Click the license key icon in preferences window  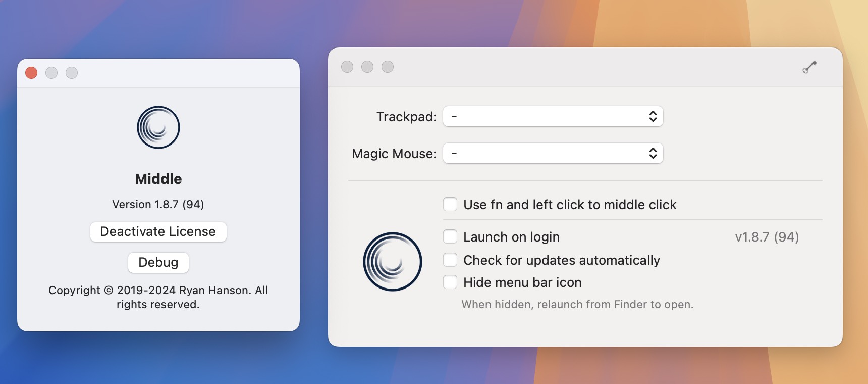[810, 67]
